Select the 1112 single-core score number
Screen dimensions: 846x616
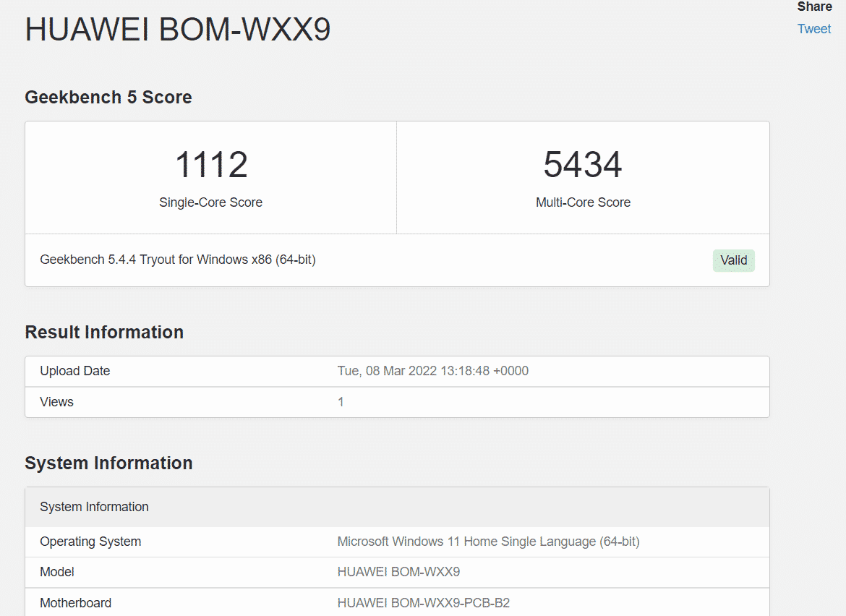tap(211, 165)
